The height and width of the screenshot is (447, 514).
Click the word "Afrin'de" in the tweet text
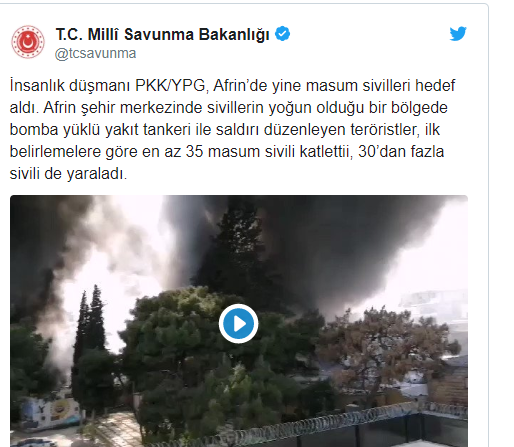240,86
